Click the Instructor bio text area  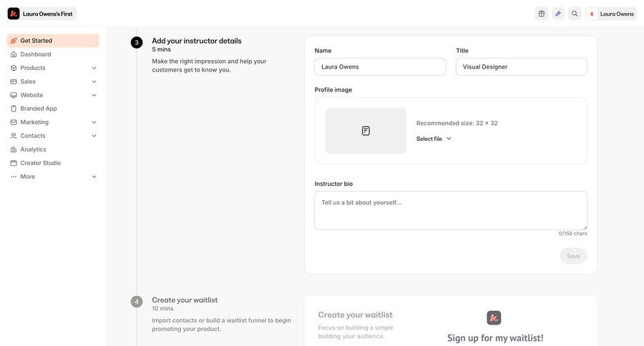pos(451,210)
